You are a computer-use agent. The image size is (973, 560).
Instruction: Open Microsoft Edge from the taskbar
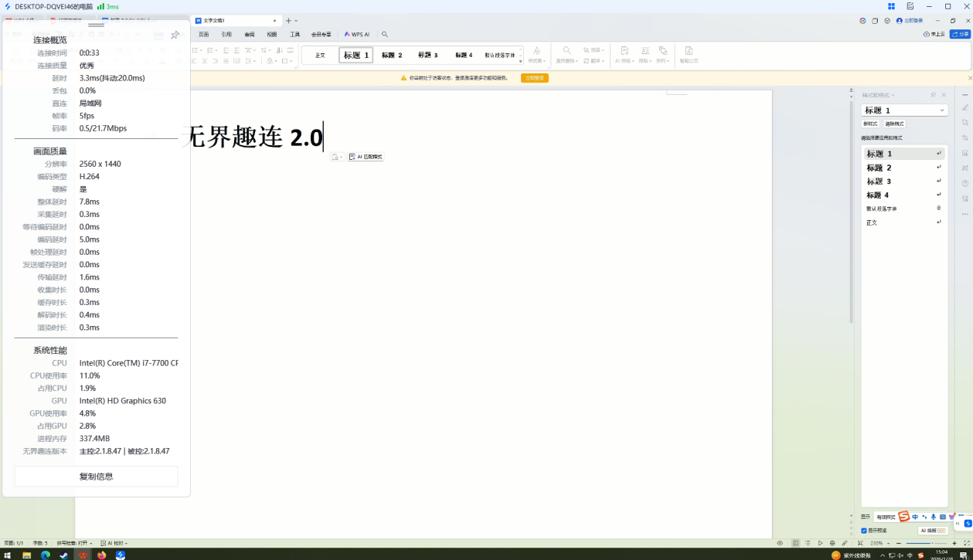coord(46,555)
